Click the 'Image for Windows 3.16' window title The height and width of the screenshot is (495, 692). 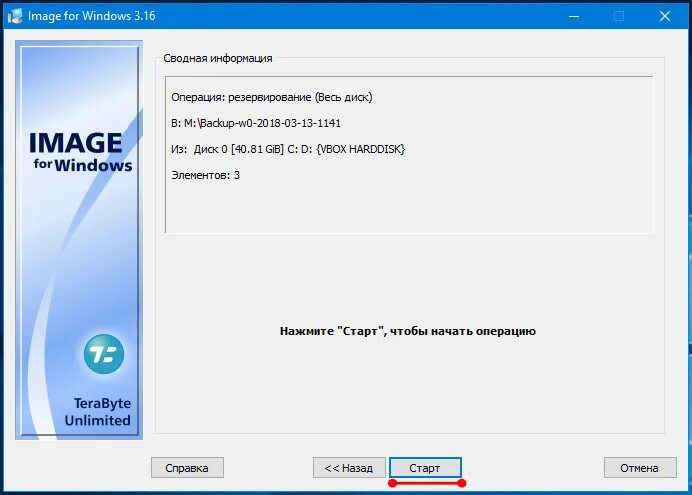[92, 16]
